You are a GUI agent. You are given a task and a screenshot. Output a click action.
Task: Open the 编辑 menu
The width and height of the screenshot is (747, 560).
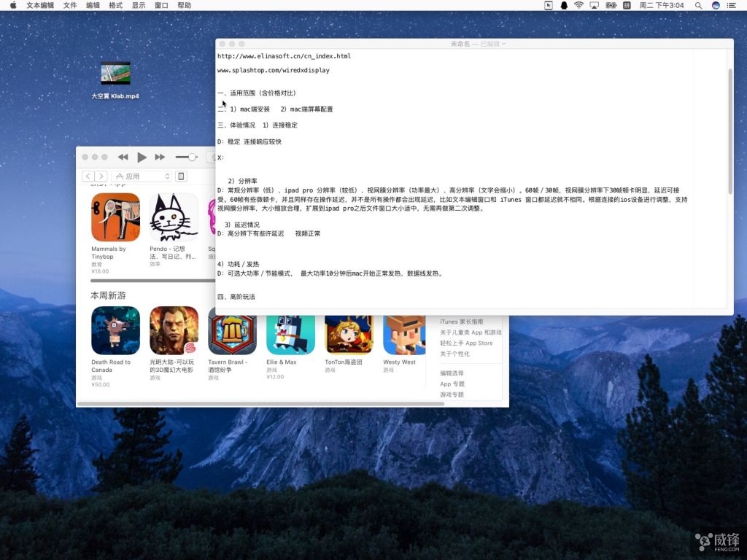93,5
